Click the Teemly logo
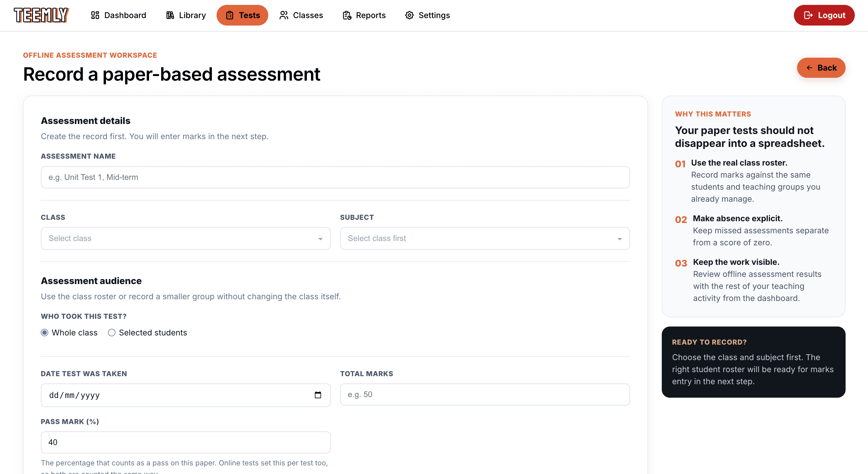This screenshot has height=474, width=868. click(41, 15)
